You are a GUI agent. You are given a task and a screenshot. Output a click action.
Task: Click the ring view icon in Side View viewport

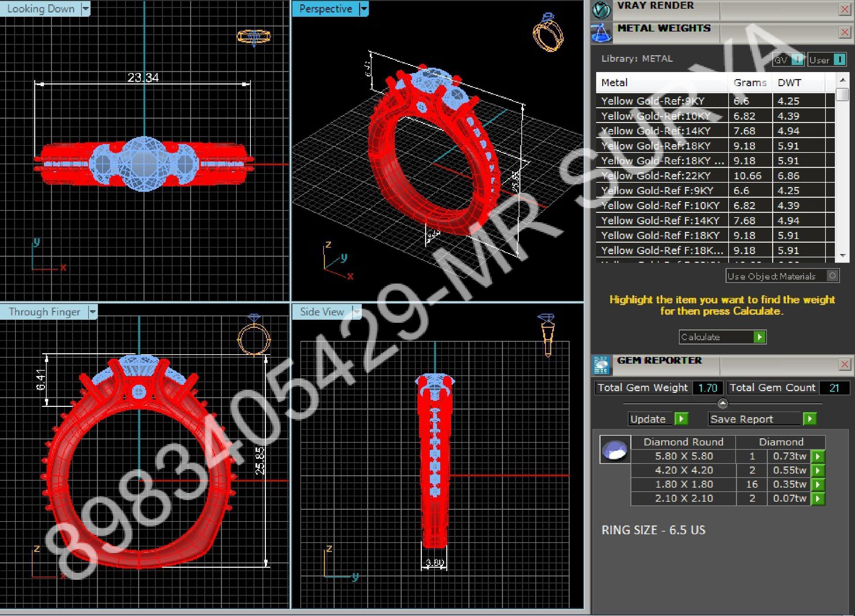[547, 335]
